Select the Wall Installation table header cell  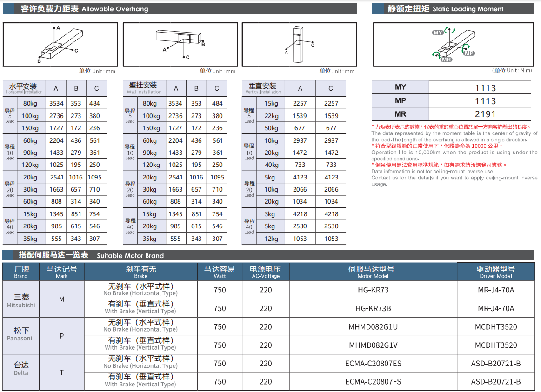[144, 88]
